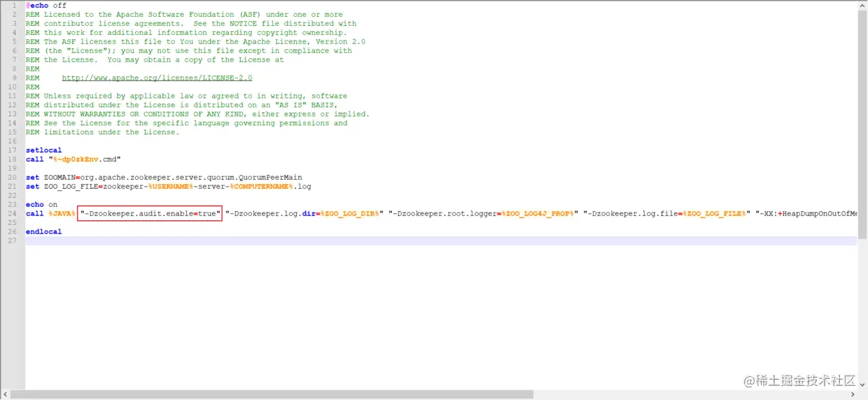Screen dimensions: 868x400
Task: Click the %JAVA% variable on line 24
Action: point(62,213)
